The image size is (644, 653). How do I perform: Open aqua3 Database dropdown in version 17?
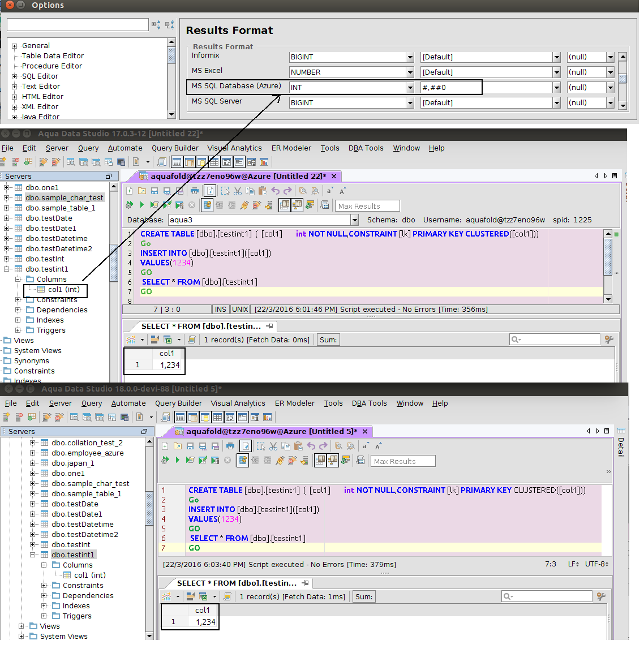click(x=354, y=220)
